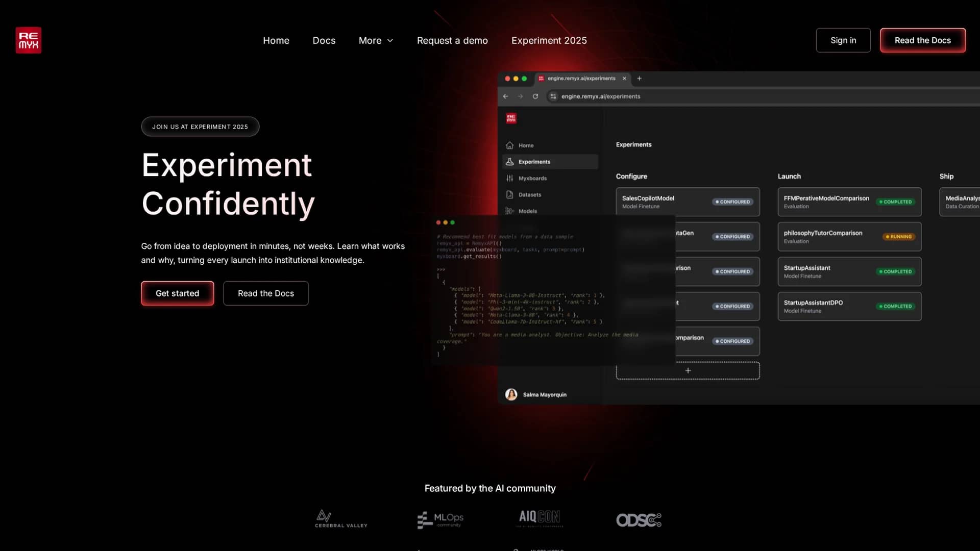Click the ODSC logo
The width and height of the screenshot is (980, 551).
(639, 520)
